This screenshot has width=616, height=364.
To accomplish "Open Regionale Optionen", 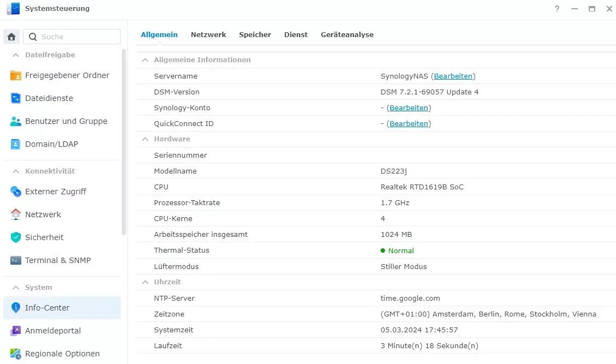I will 62,354.
